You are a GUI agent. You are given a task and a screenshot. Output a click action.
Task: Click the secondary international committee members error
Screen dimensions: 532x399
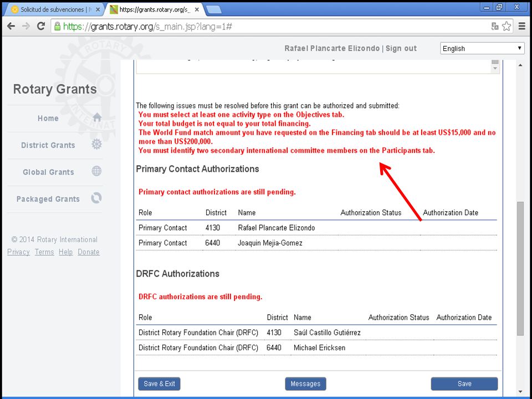point(287,150)
